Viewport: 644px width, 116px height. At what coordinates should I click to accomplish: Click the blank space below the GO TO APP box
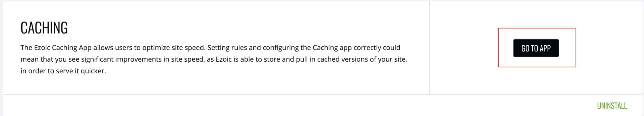pos(537,80)
